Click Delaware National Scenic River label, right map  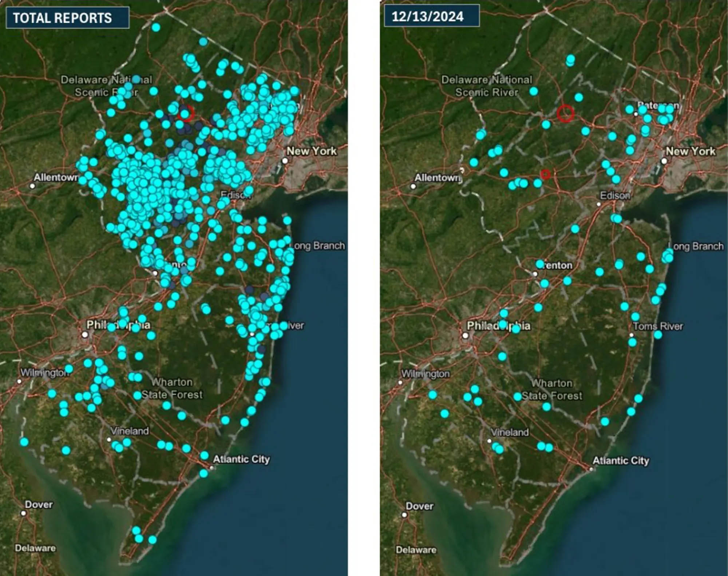487,86
